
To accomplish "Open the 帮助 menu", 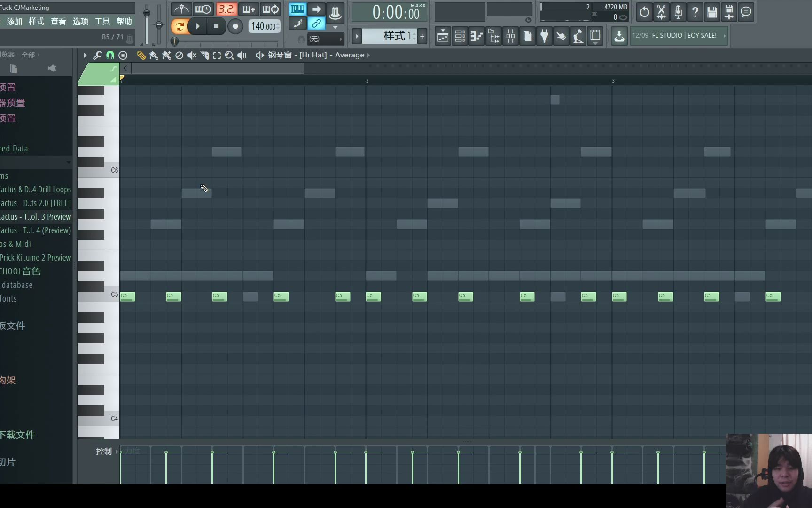I will [124, 21].
